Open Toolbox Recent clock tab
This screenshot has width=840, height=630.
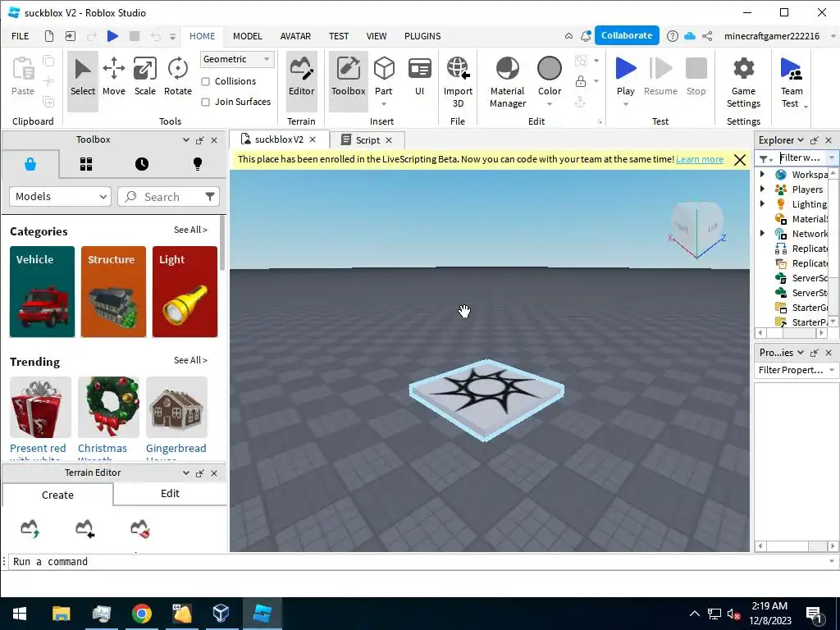[x=141, y=164]
